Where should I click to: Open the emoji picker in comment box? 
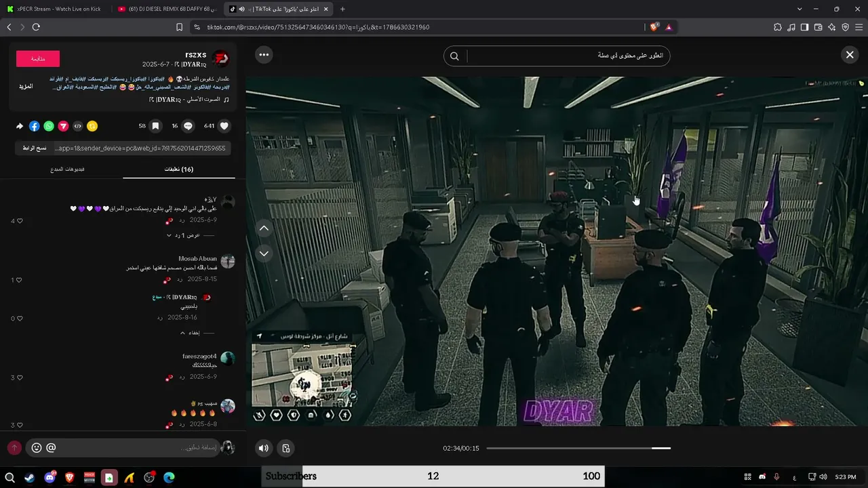tap(37, 448)
